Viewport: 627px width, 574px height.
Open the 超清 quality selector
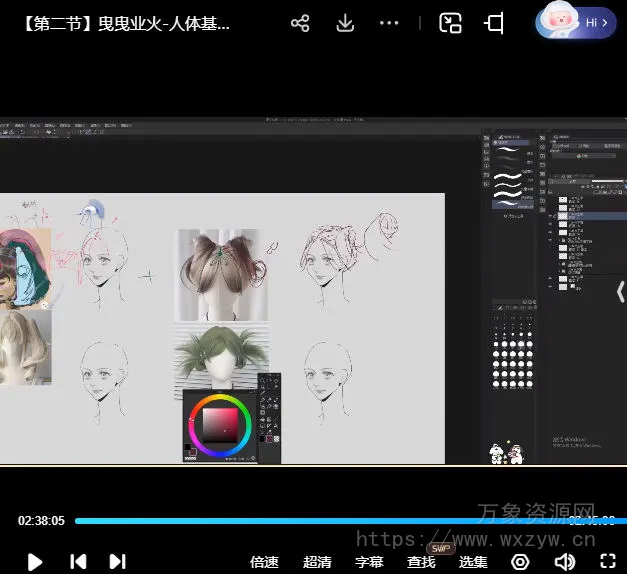pos(317,562)
